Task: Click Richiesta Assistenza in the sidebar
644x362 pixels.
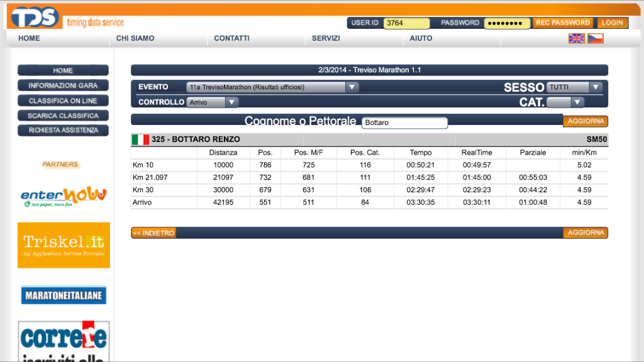Action: coord(64,130)
